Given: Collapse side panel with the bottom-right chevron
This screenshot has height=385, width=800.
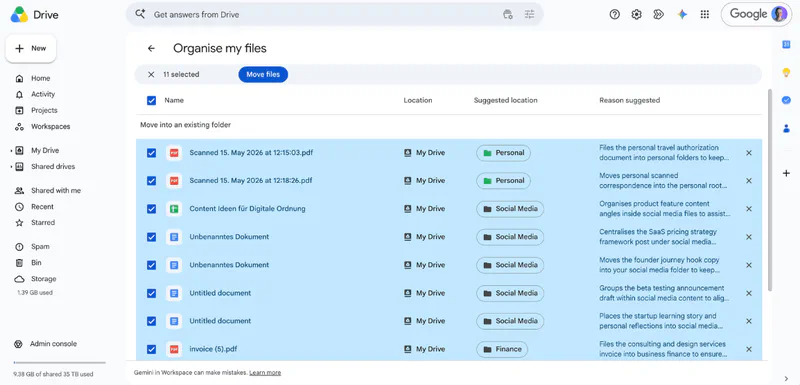Looking at the screenshot, I should coord(786,378).
